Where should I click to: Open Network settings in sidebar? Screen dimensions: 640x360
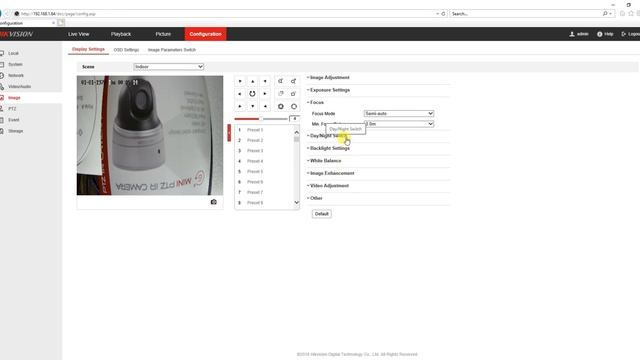[x=16, y=76]
